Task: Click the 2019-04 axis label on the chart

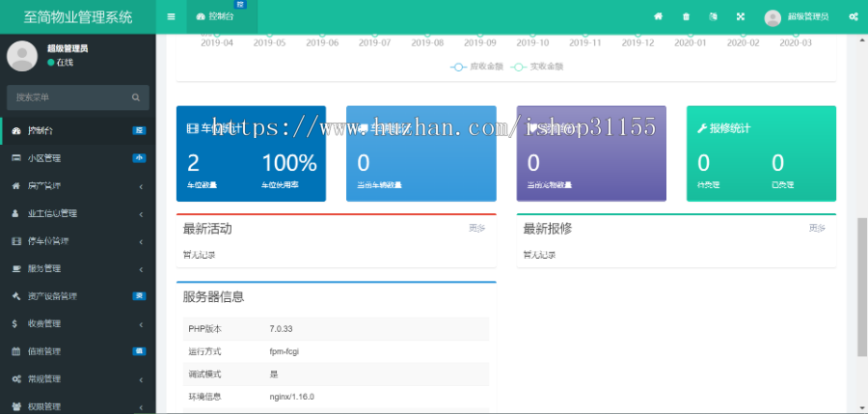Action: point(217,42)
